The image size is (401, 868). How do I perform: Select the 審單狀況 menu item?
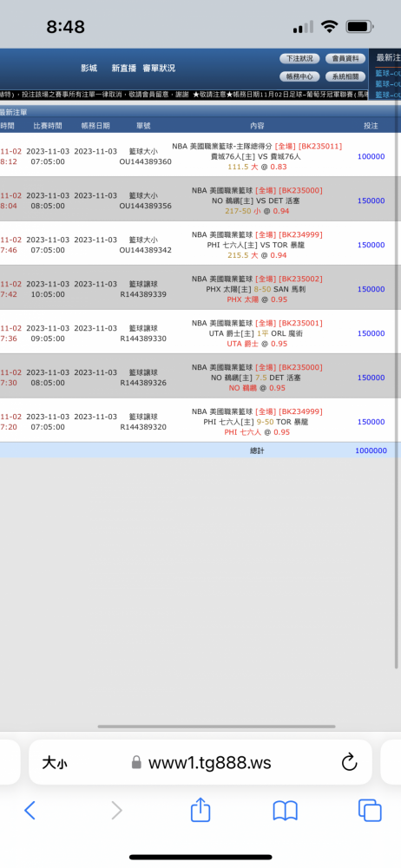(x=159, y=68)
